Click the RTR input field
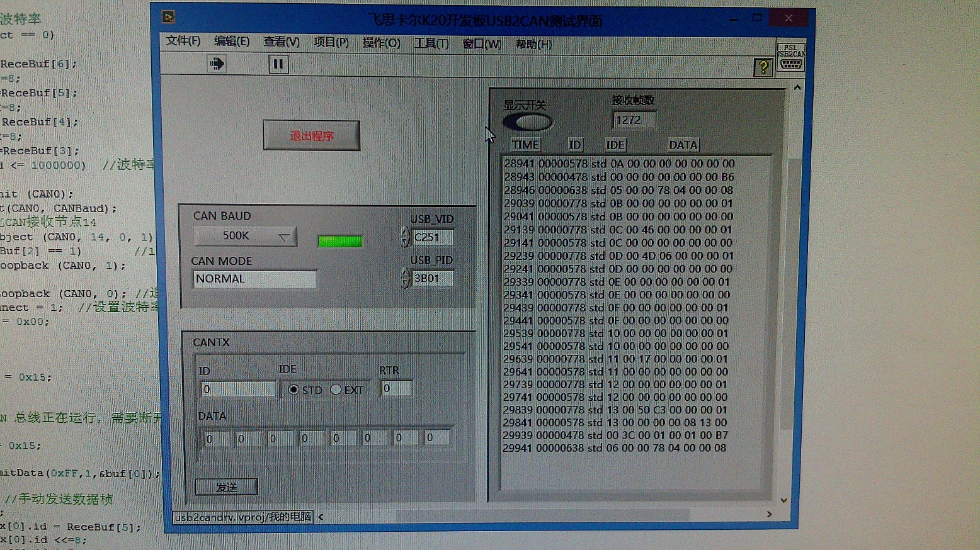Viewport: 980px width, 550px height. 397,388
